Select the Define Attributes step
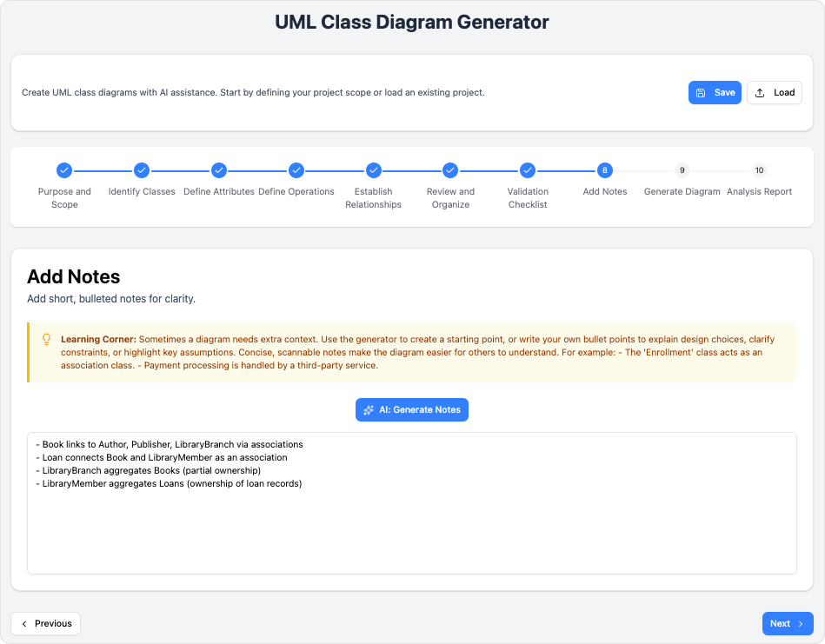Image resolution: width=825 pixels, height=644 pixels. pyautogui.click(x=219, y=170)
